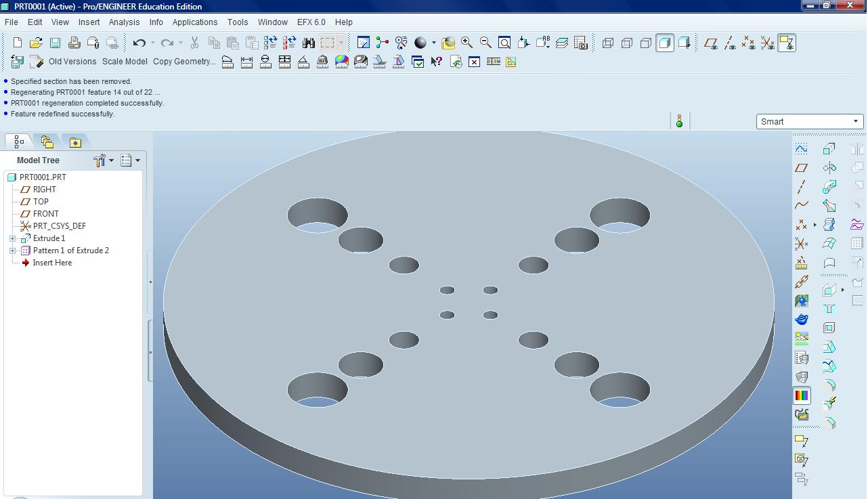Click the teapot render icon
This screenshot has height=499, width=868.
pos(802,319)
